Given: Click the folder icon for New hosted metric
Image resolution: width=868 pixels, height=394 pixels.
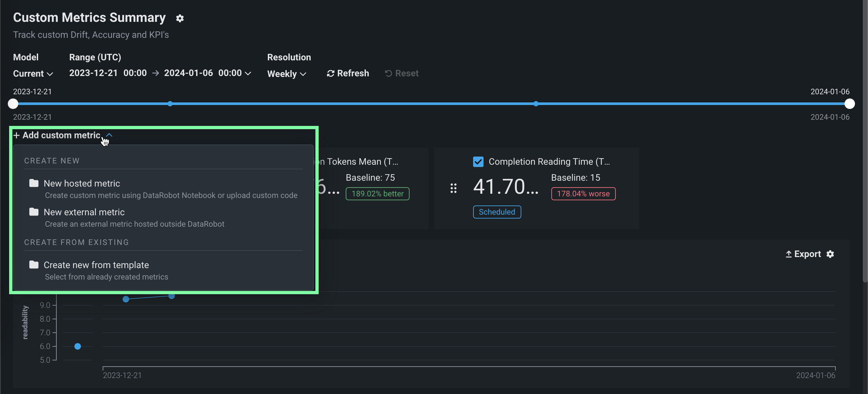Looking at the screenshot, I should 34,183.
